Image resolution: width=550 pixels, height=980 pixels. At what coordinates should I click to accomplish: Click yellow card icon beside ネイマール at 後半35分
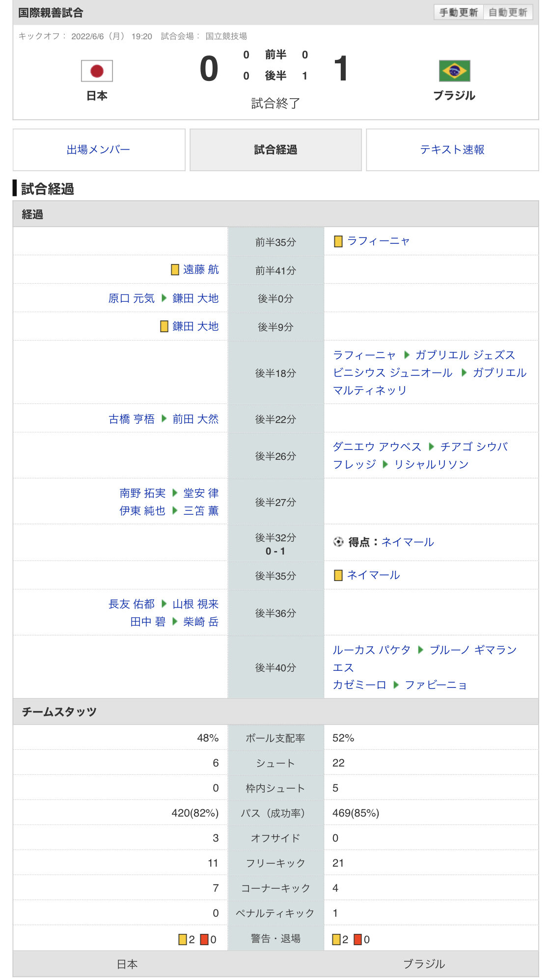338,575
